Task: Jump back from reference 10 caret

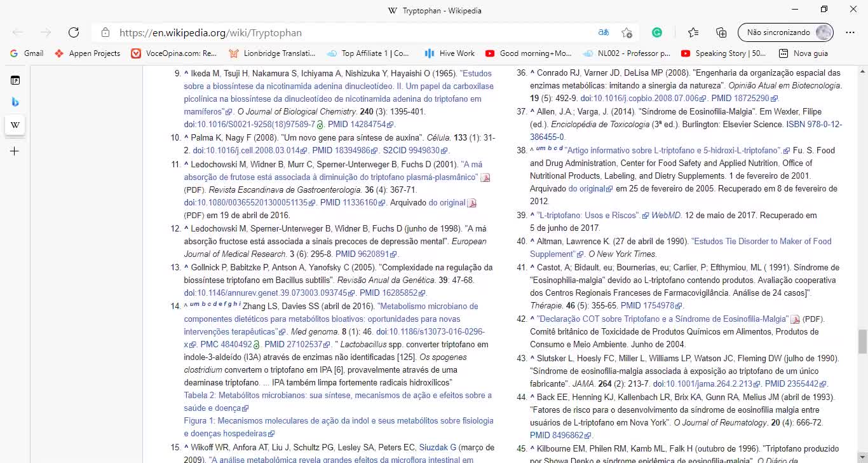Action: pyautogui.click(x=186, y=137)
